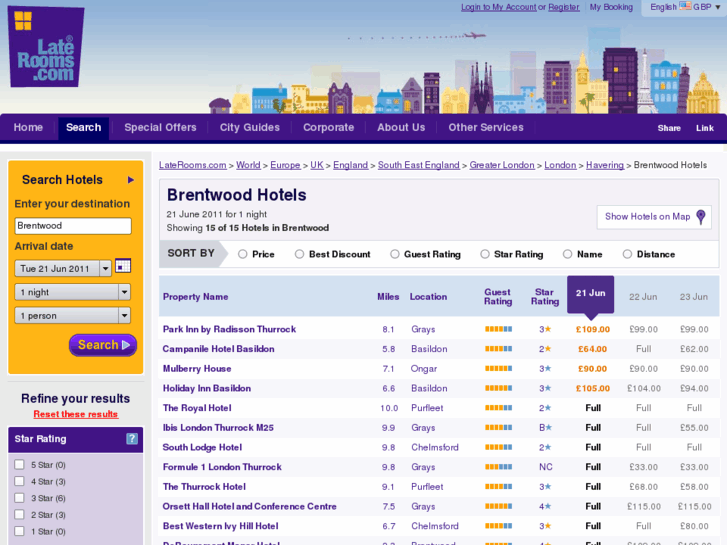Check the 4 Star filter
Screen dimensions: 727x545
[x=19, y=481]
